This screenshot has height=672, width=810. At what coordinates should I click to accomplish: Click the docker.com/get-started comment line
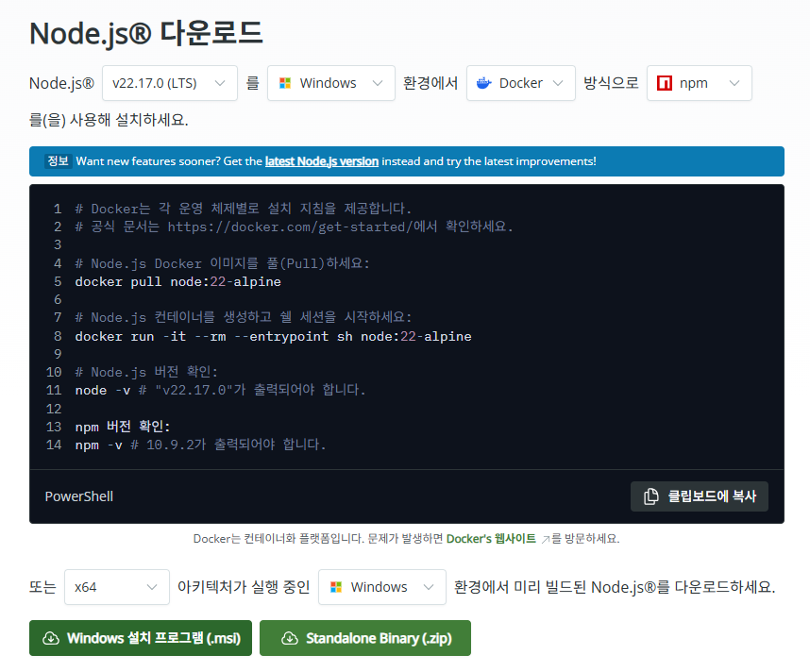point(294,227)
